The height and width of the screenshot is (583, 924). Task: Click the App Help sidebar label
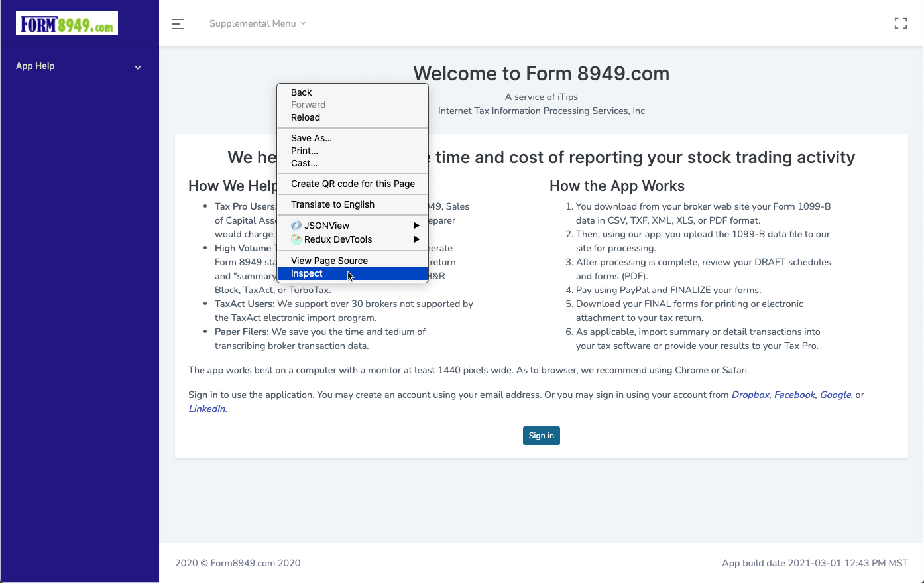(35, 66)
